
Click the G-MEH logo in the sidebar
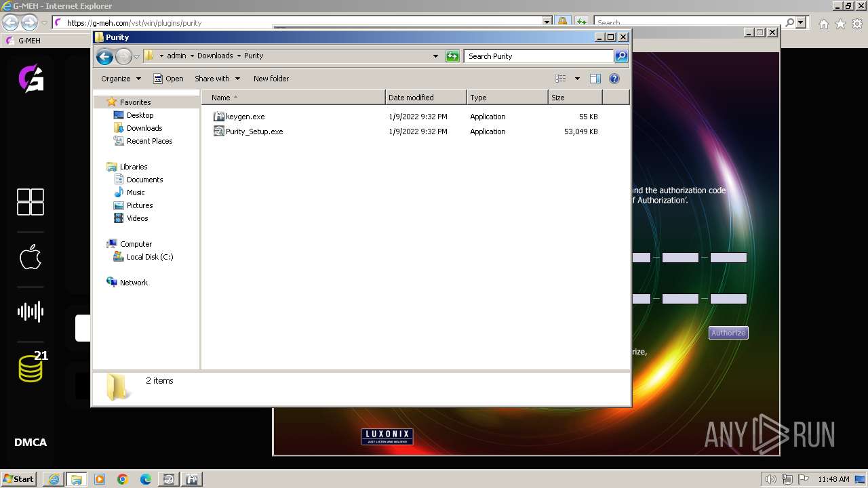tap(31, 79)
